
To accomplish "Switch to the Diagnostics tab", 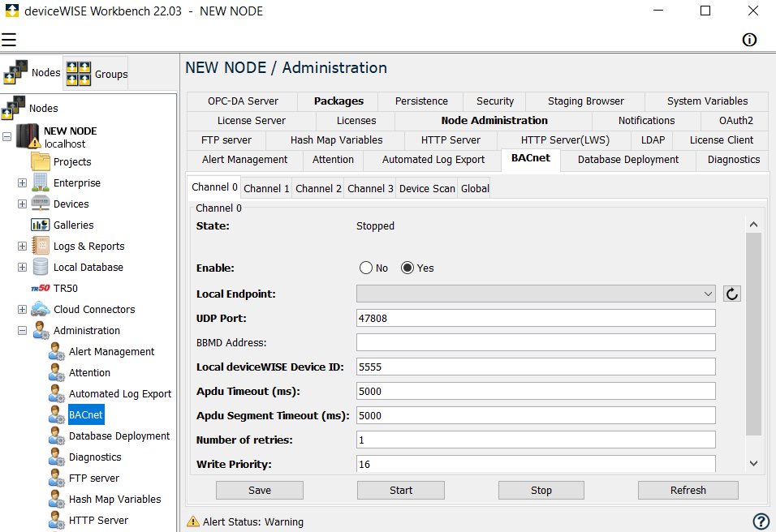I will point(734,160).
